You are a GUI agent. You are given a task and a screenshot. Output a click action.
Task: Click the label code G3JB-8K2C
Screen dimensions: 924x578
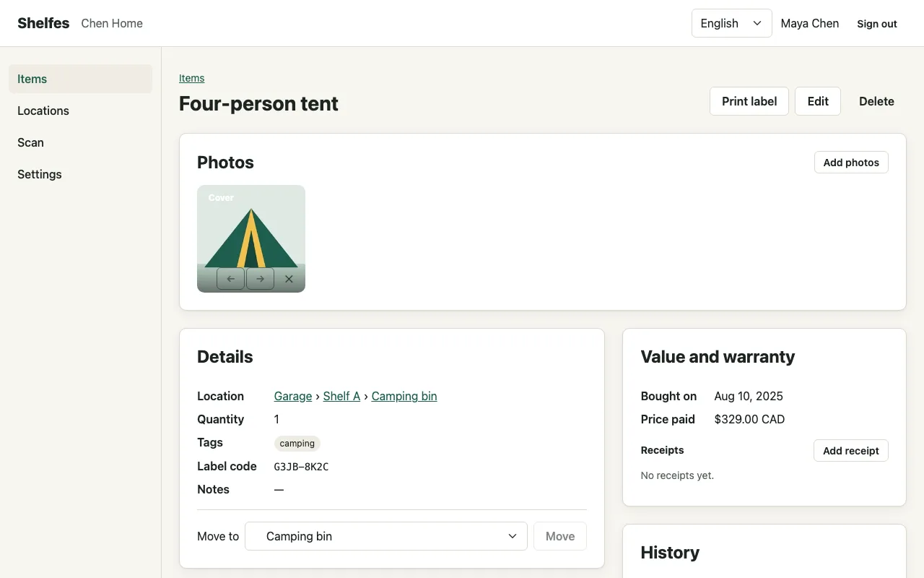[x=301, y=467]
